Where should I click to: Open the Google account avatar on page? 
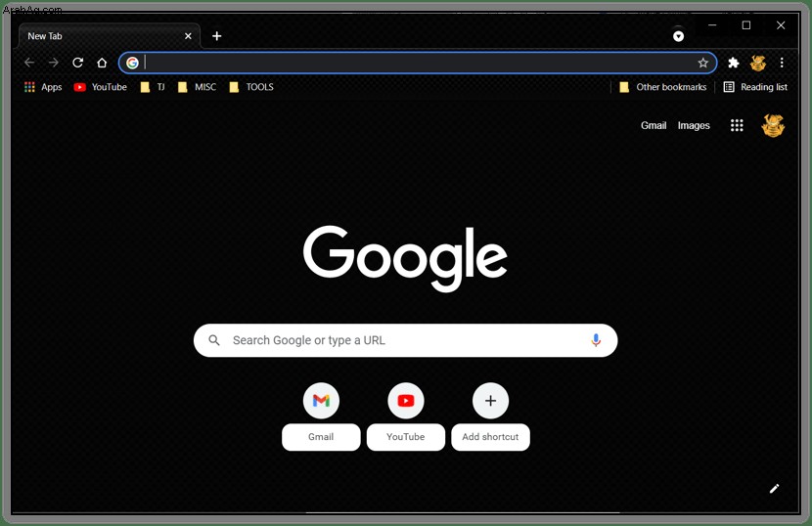(773, 125)
